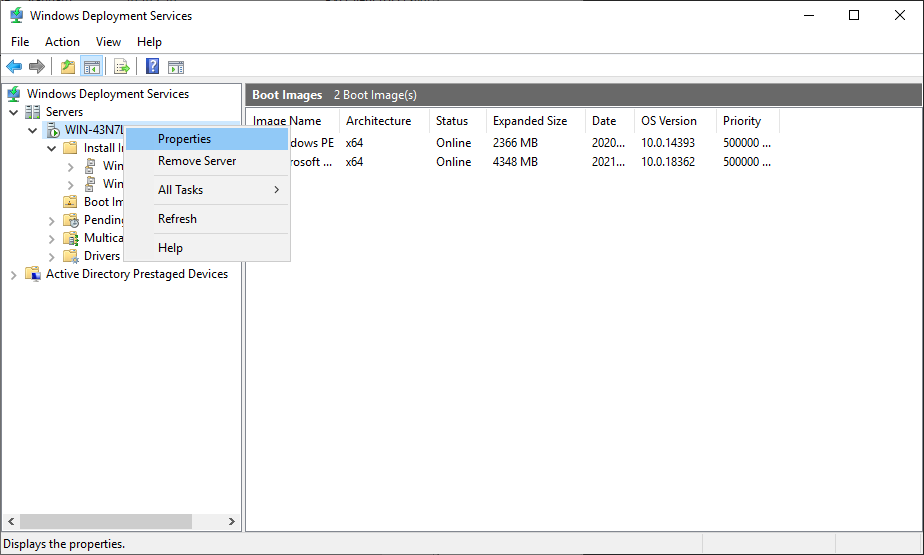Select the boot image row sized 4348 MB
The image size is (924, 555).
tap(513, 162)
